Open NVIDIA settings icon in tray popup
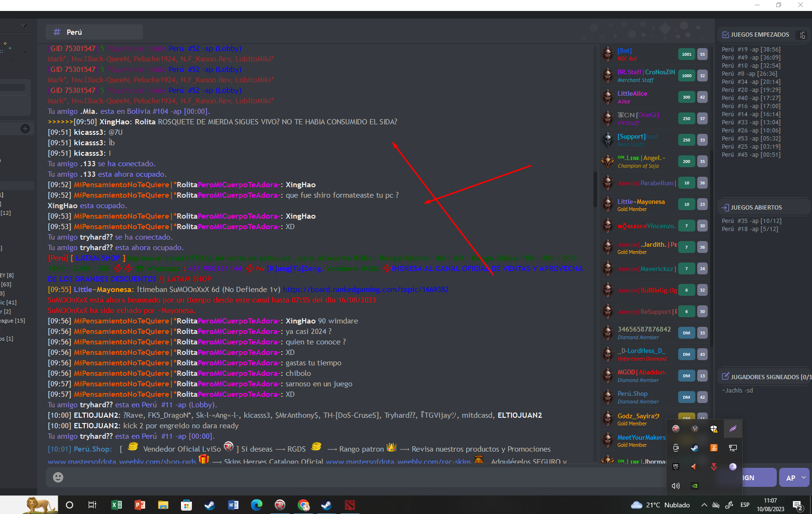This screenshot has height=514, width=812. tap(695, 486)
